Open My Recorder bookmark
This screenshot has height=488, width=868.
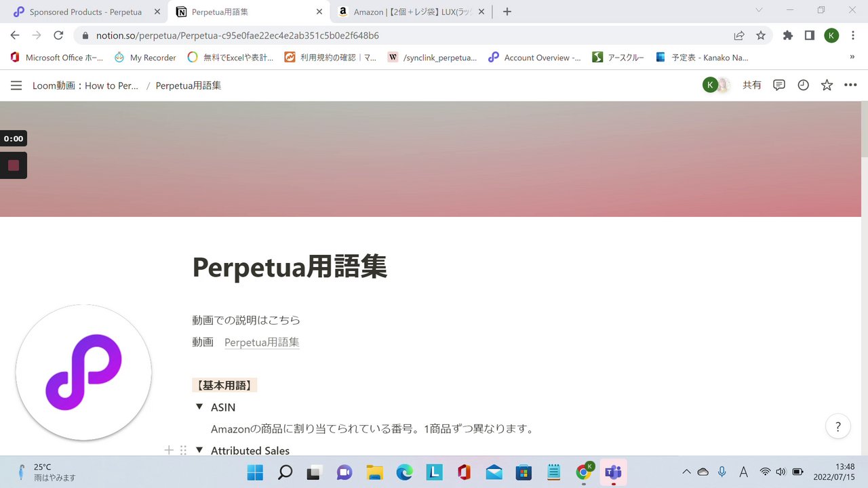(x=145, y=58)
